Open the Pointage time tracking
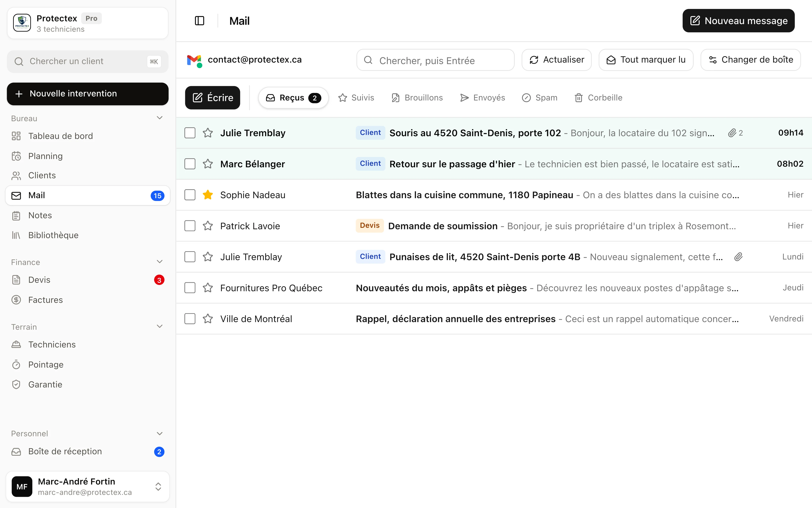Screen dimensions: 812x508 (x=88, y=365)
